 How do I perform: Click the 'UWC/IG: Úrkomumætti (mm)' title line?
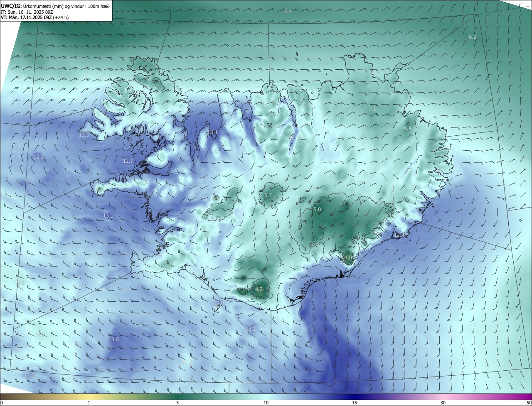[x=55, y=6]
